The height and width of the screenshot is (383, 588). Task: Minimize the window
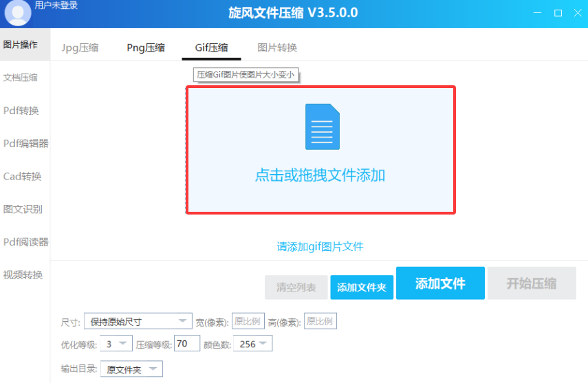[537, 13]
